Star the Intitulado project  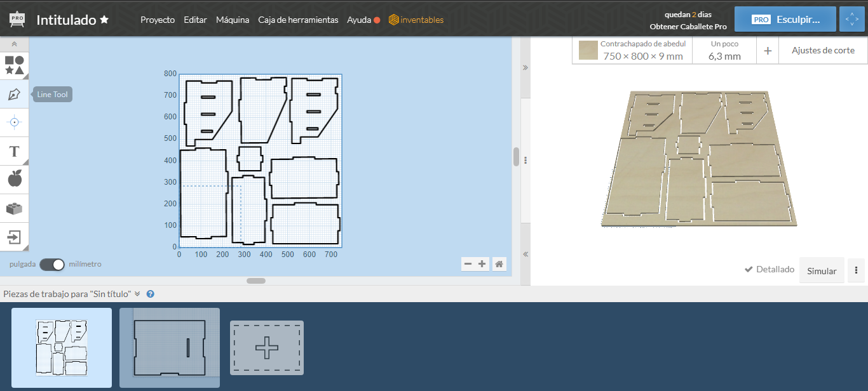click(x=104, y=20)
